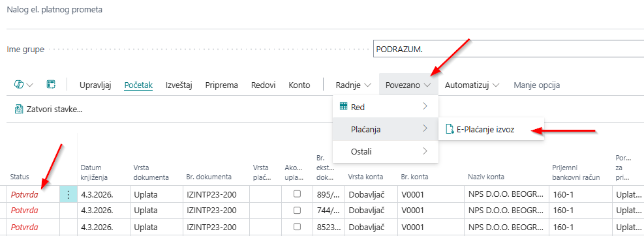Click the E-Plaćanje izvoz document icon
Image resolution: width=644 pixels, height=236 pixels.
click(x=450, y=129)
